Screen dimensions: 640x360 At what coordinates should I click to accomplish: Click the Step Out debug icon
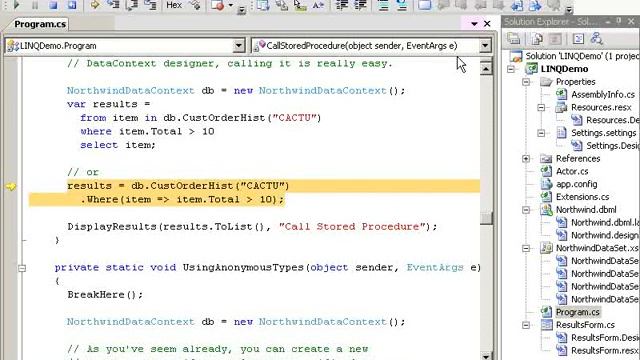[151, 5]
